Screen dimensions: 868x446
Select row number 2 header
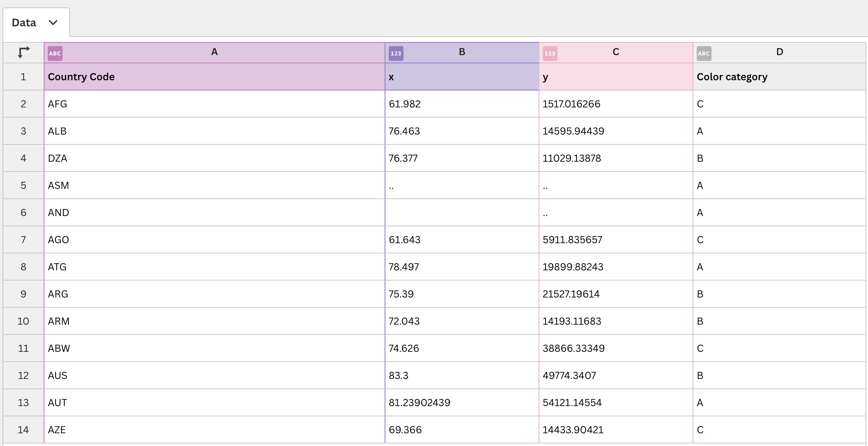pos(23,104)
